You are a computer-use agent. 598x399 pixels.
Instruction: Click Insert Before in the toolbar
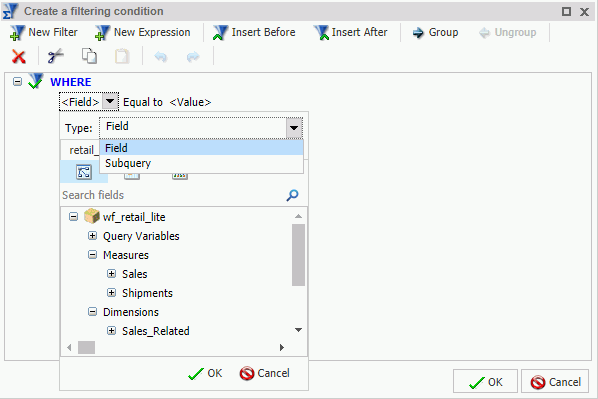click(254, 32)
